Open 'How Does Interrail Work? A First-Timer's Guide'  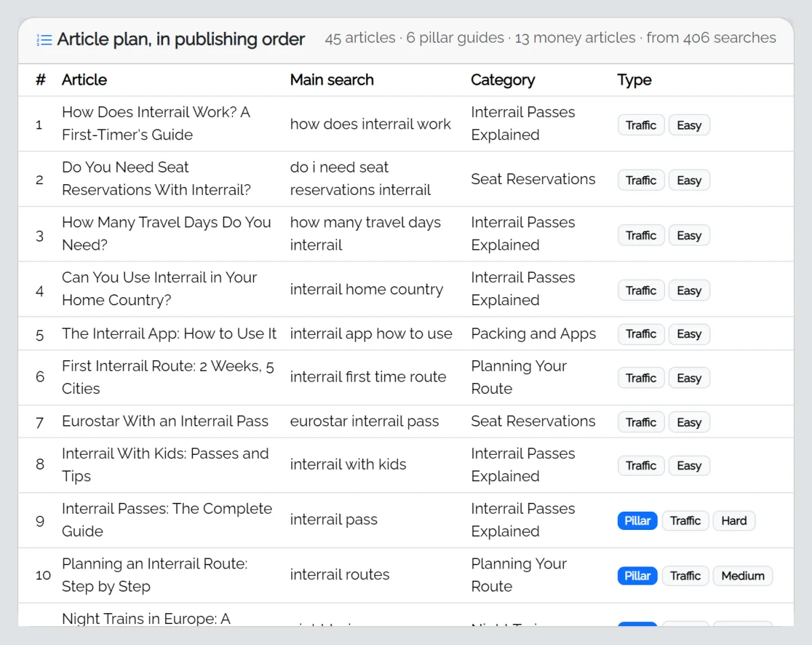pos(156,123)
